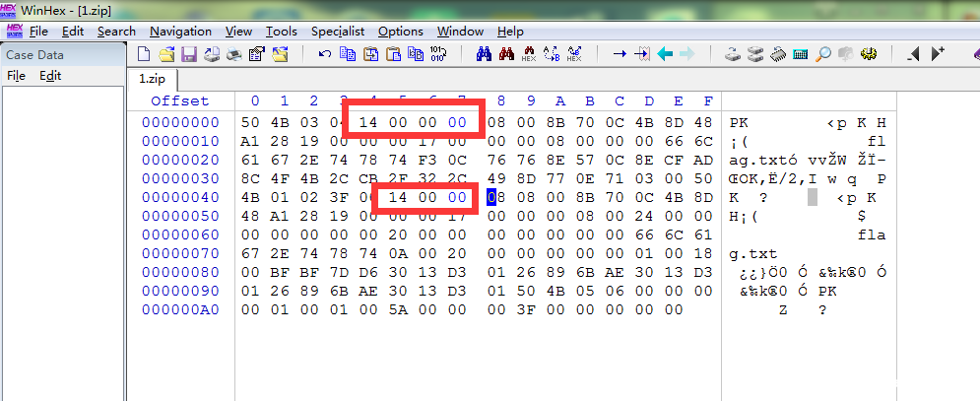The height and width of the screenshot is (401, 980).
Task: Click hex byte 50 at offset 00000000
Action: (x=251, y=122)
